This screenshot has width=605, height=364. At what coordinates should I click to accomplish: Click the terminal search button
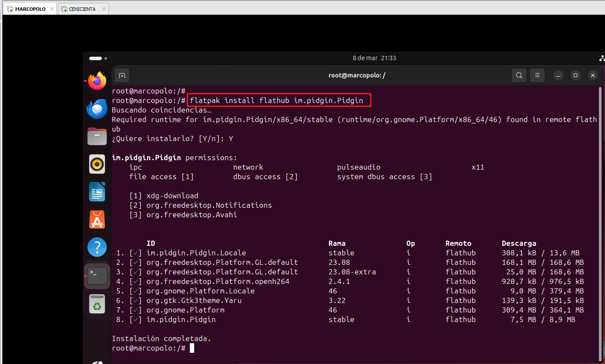(x=519, y=75)
